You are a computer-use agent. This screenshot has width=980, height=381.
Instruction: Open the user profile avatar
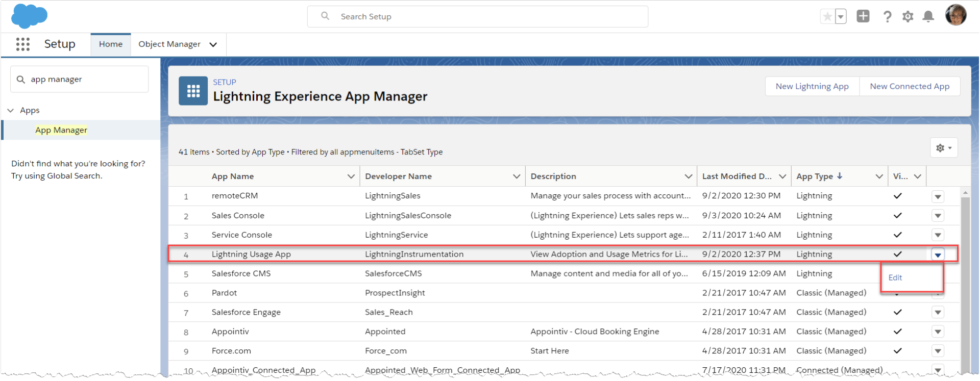955,15
